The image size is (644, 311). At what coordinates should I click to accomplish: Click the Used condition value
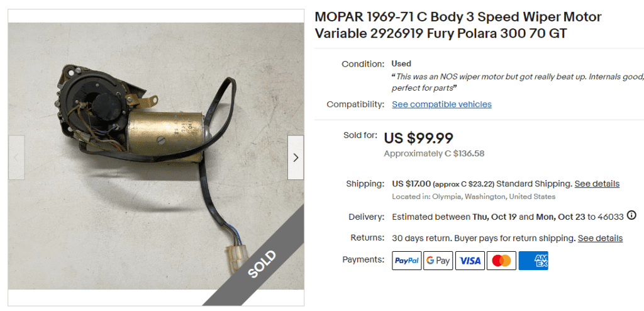point(401,64)
